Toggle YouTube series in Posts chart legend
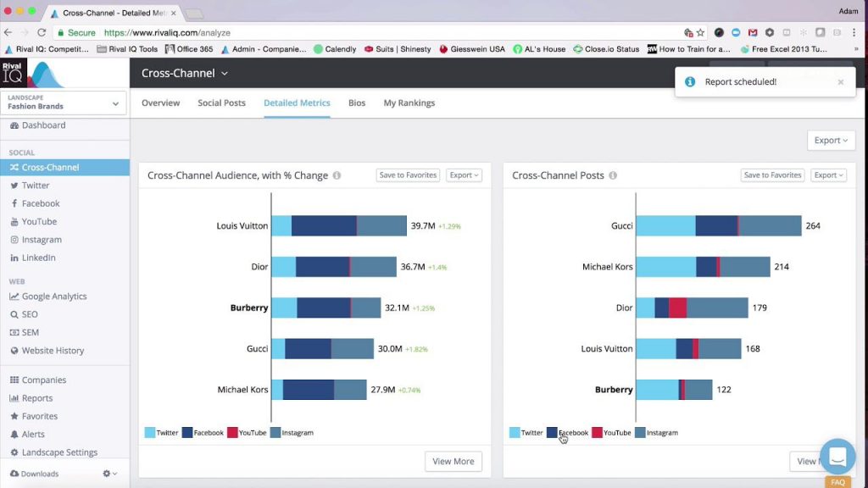Screen dimensions: 868x488 (x=612, y=433)
